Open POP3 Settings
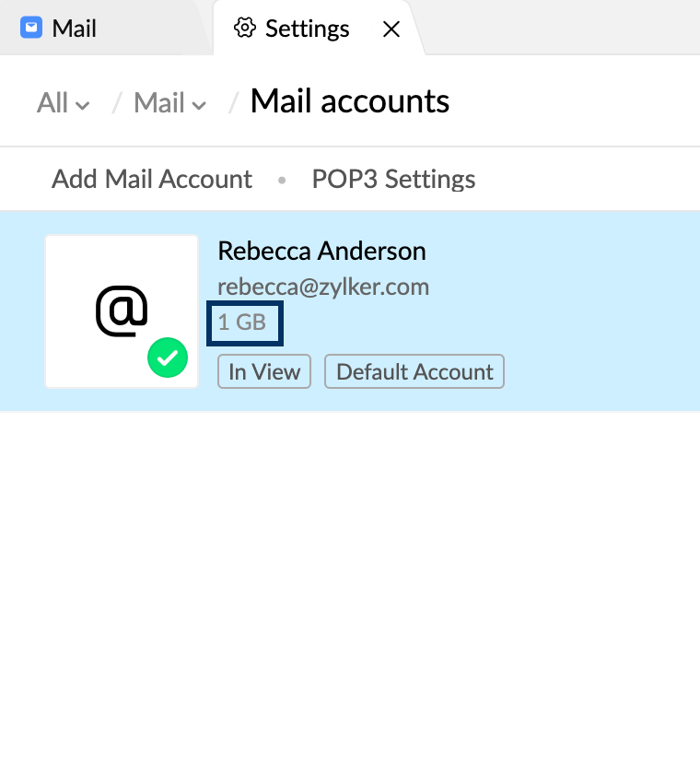 393,179
